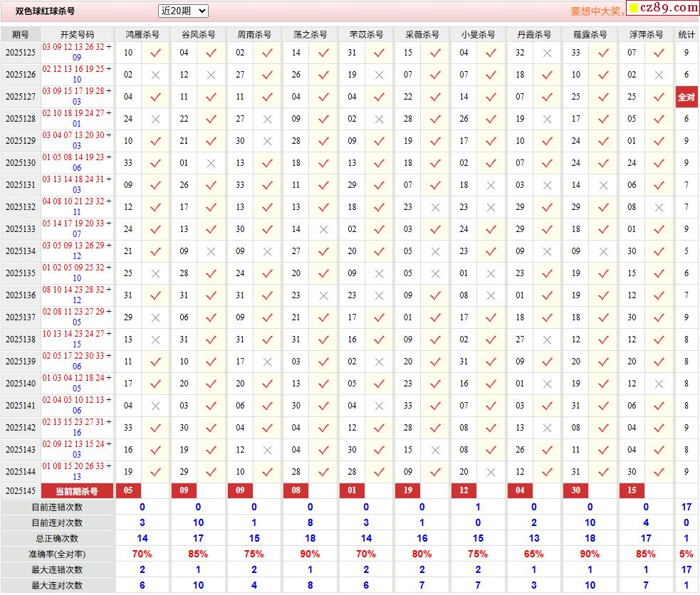Viewport: 700px width, 595px height.
Task: Open the 近20期 period dropdown
Action: pos(183,11)
